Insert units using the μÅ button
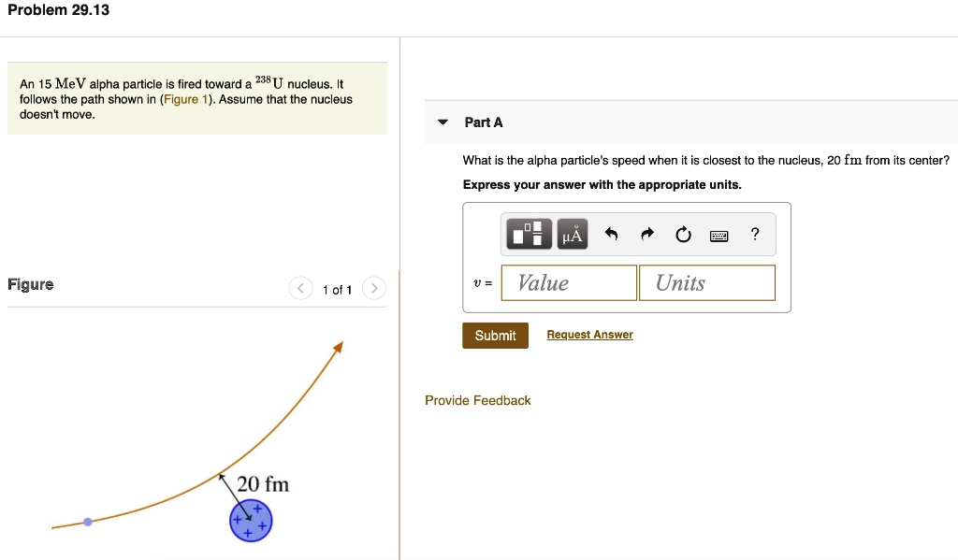958x560 pixels. tap(571, 234)
